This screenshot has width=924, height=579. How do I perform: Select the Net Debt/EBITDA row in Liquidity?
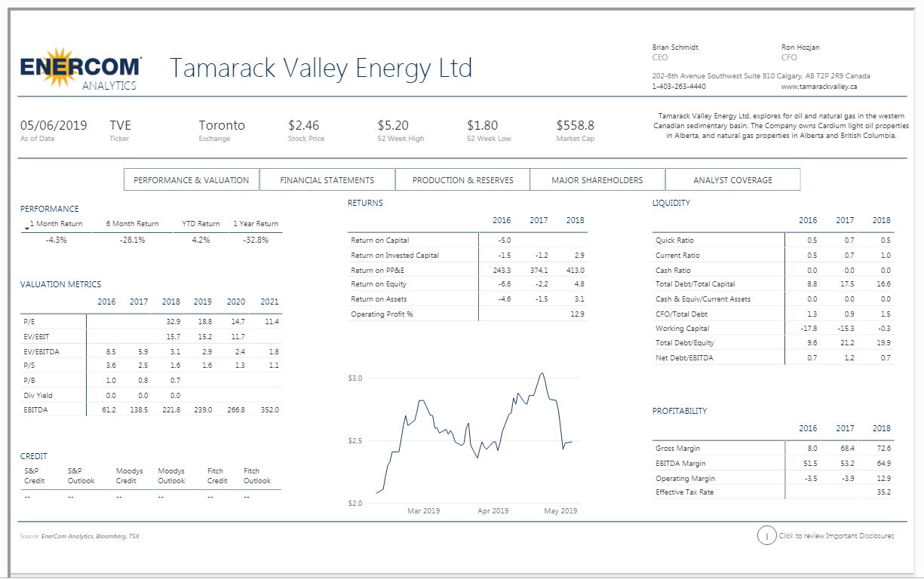(x=684, y=358)
